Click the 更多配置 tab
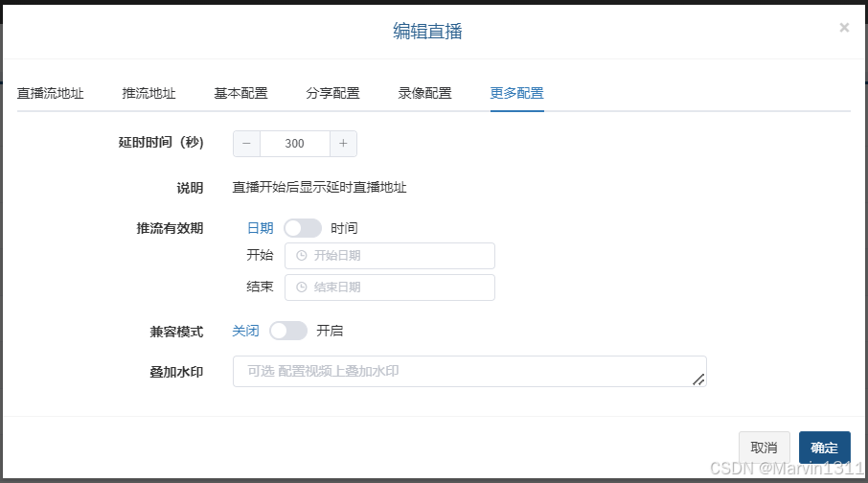 [517, 93]
